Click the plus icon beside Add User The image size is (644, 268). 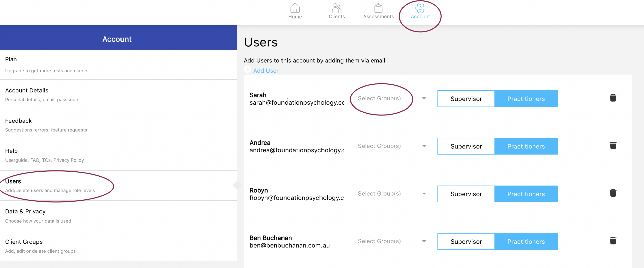247,69
